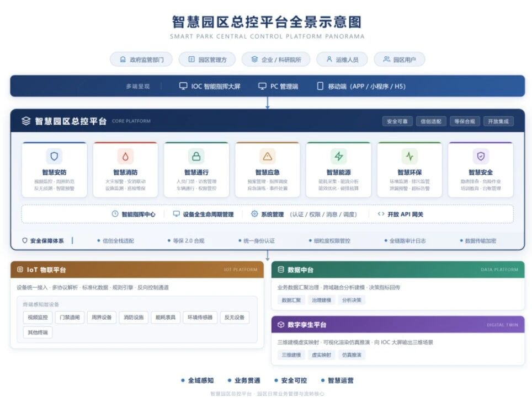This screenshot has width=532, height=398.
Task: Click the layers icon beside 企业 / 科研院所
Action: point(254,60)
